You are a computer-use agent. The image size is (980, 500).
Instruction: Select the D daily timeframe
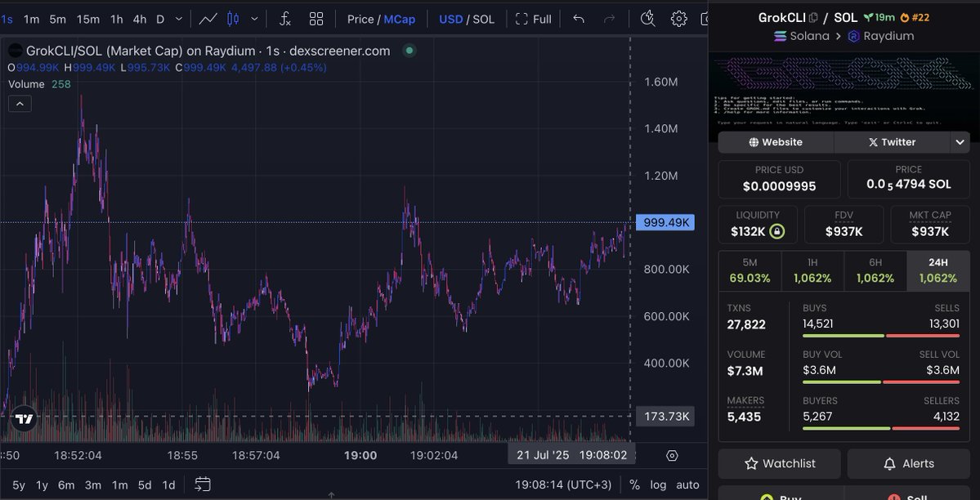pos(160,20)
